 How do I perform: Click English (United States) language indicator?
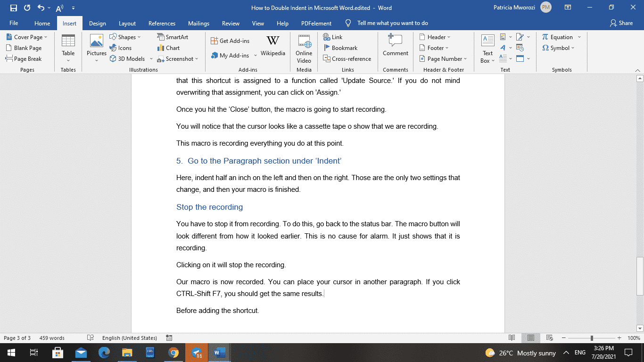coord(129,338)
